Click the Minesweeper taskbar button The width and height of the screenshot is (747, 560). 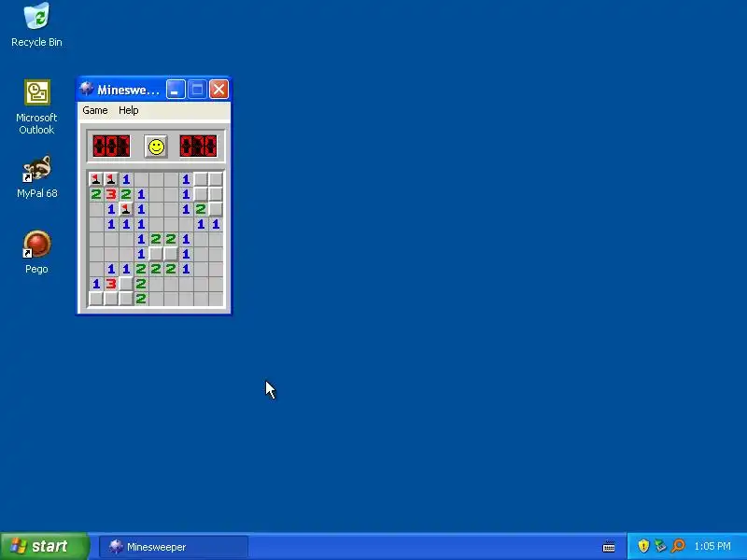click(174, 547)
